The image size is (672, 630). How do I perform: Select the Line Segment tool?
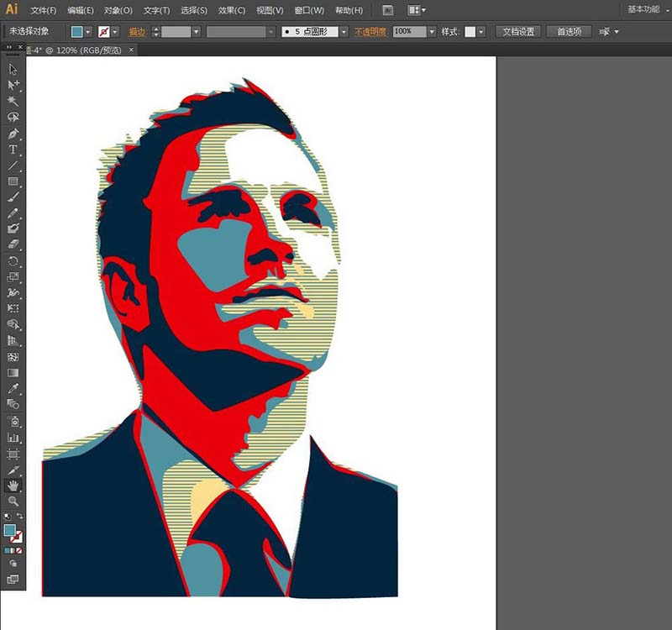pos(13,165)
